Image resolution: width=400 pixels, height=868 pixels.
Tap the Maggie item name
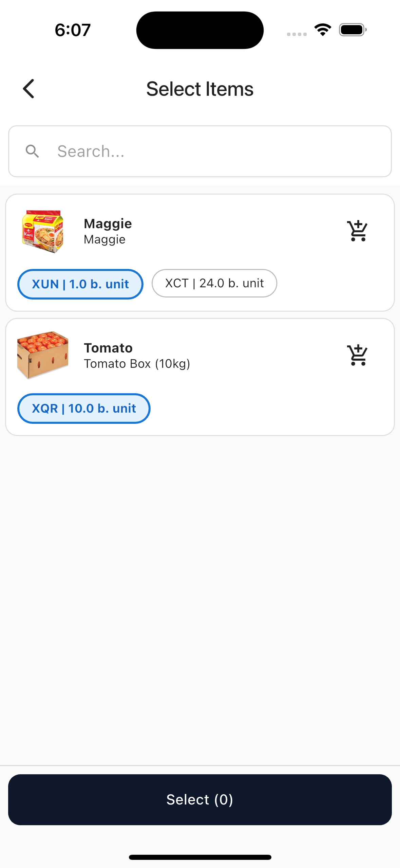108,224
